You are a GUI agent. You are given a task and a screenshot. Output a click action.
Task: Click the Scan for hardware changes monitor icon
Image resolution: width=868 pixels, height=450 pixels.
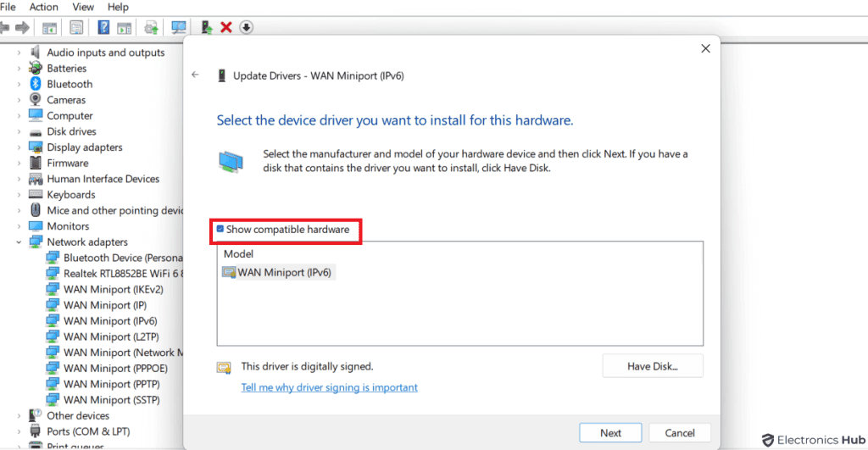tap(178, 27)
